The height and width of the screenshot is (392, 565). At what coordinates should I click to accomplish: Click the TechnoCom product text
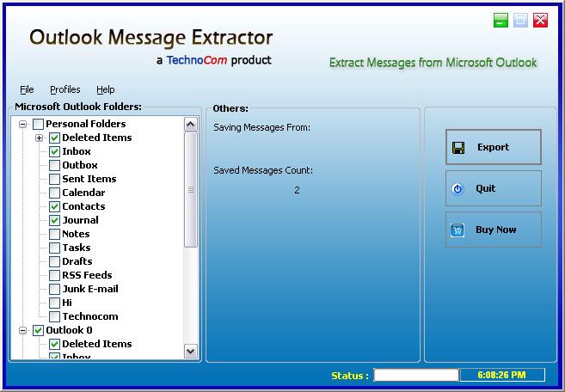213,60
